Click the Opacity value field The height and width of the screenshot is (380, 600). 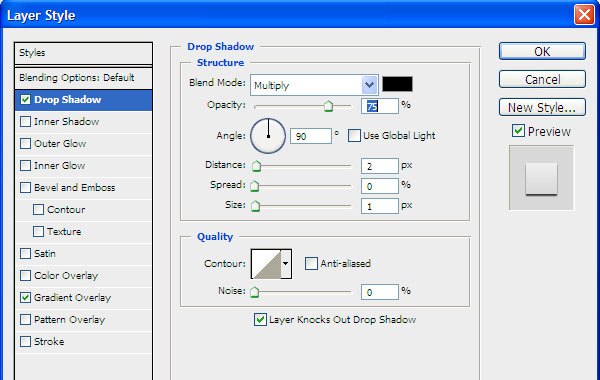coord(380,106)
